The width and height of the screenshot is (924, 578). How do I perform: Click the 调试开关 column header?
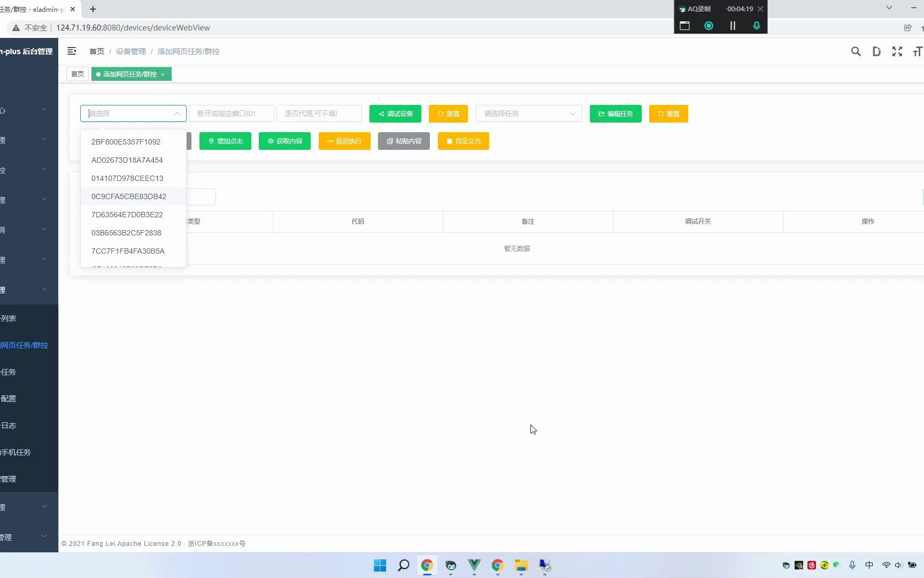pos(698,222)
